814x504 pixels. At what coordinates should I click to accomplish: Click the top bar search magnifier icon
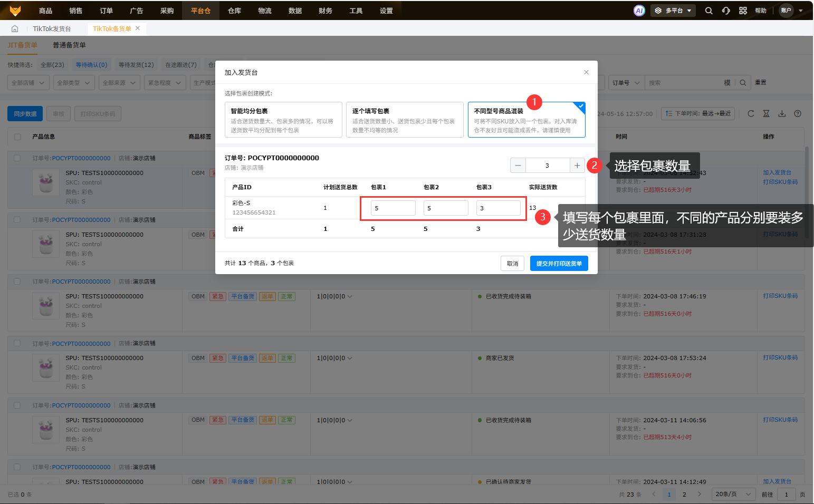(708, 11)
